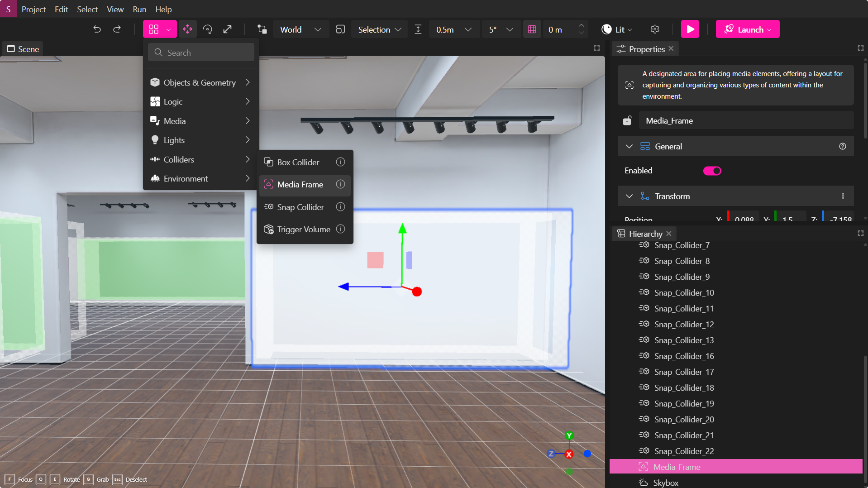Click the lock icon beside Media_Frame name

(627, 120)
